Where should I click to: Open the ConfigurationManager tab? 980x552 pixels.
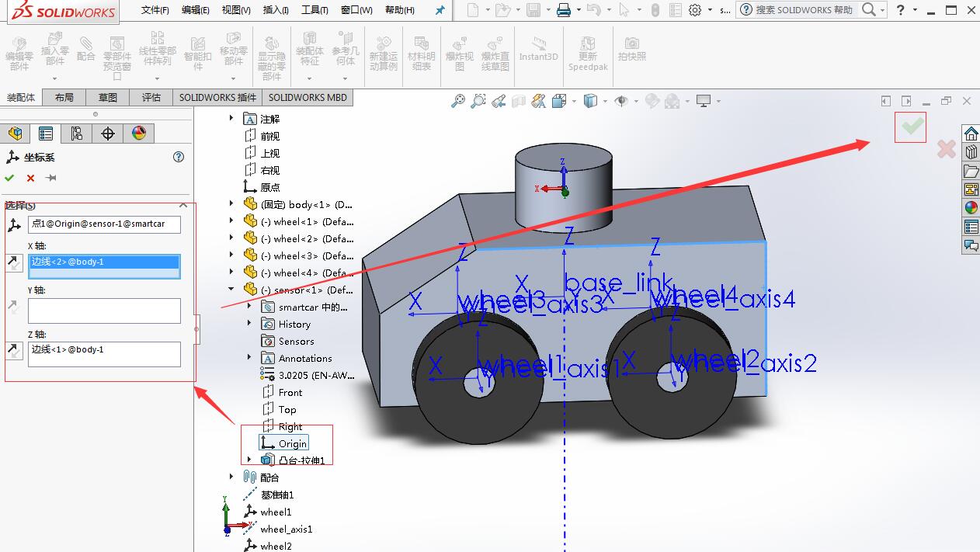76,134
